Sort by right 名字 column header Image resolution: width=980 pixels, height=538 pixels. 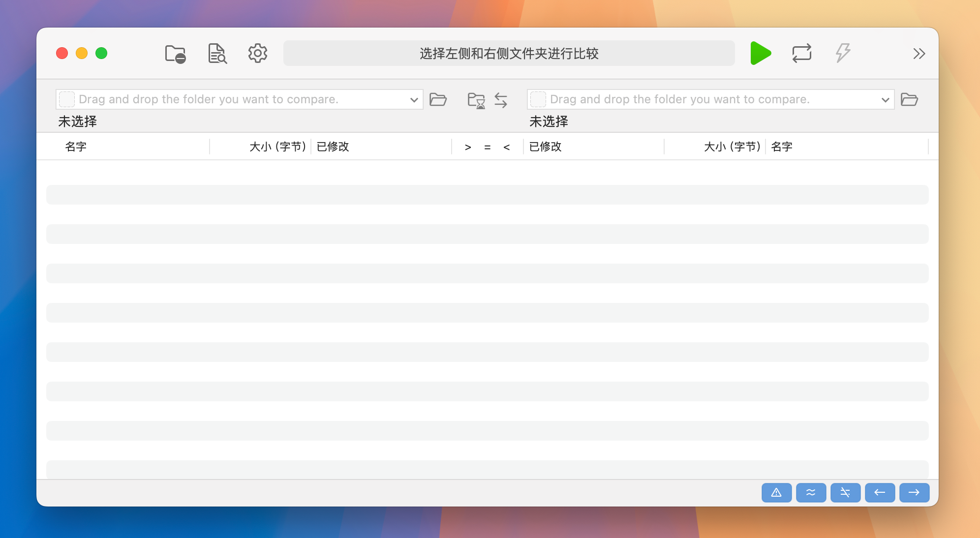[782, 147]
